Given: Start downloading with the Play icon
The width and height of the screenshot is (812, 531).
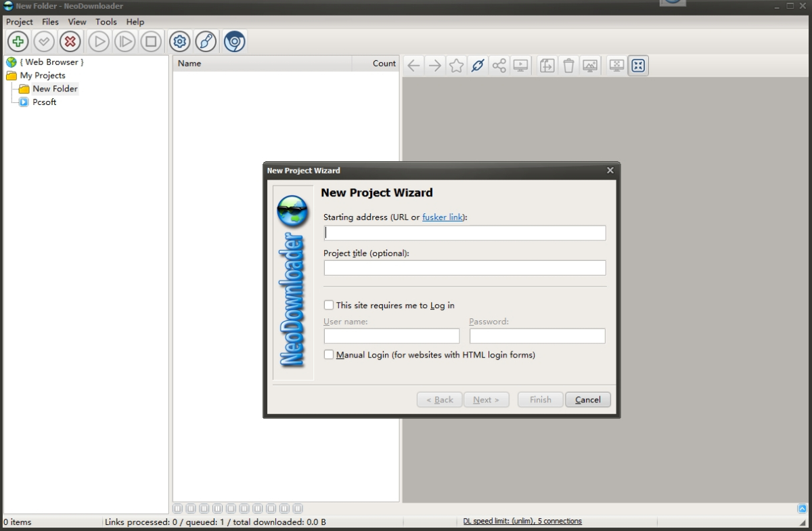Looking at the screenshot, I should coord(98,41).
